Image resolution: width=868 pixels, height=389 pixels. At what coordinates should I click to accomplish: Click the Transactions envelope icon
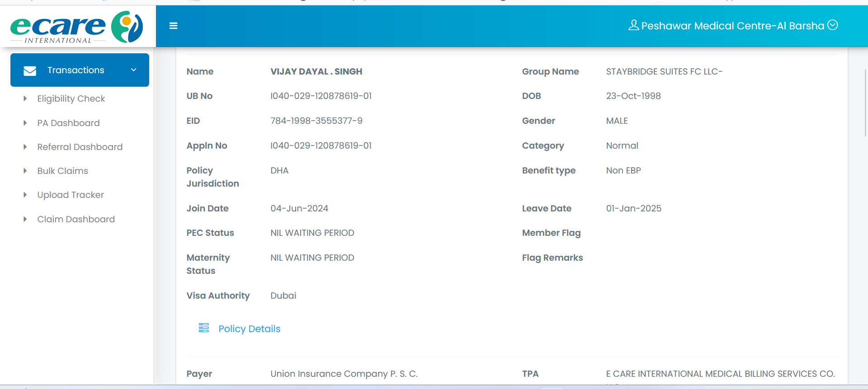30,70
